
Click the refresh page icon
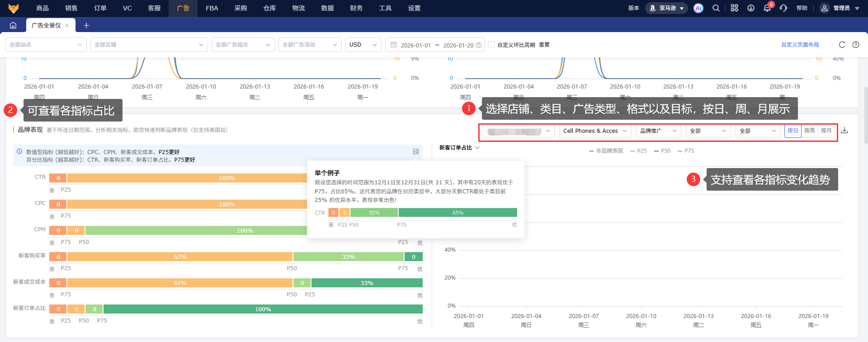pyautogui.click(x=842, y=45)
